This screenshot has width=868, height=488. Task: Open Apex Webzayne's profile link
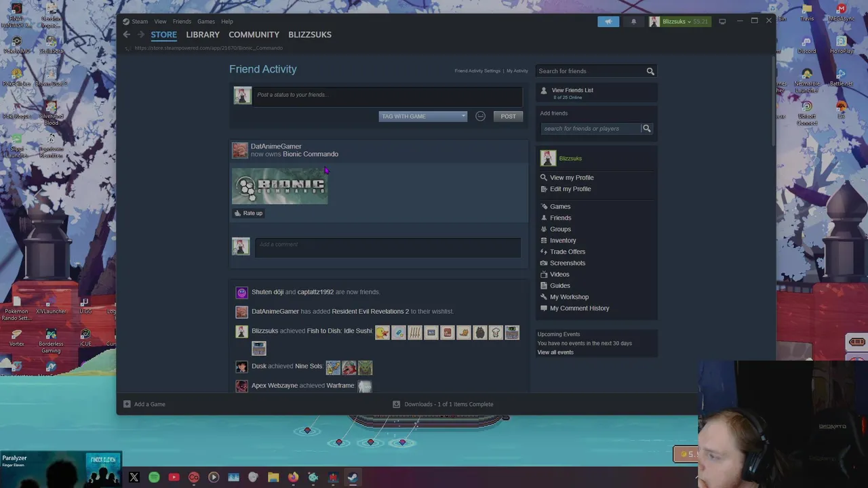tap(275, 386)
